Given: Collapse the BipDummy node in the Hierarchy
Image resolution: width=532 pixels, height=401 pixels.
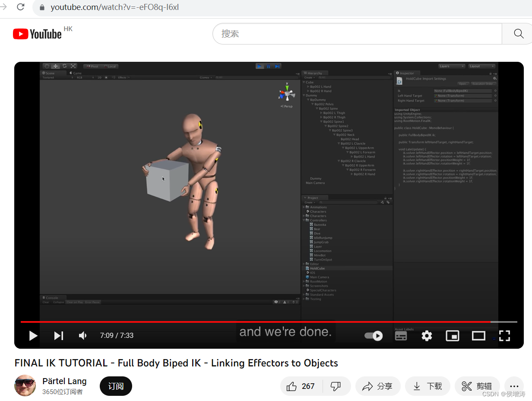Looking at the screenshot, I should point(308,100).
